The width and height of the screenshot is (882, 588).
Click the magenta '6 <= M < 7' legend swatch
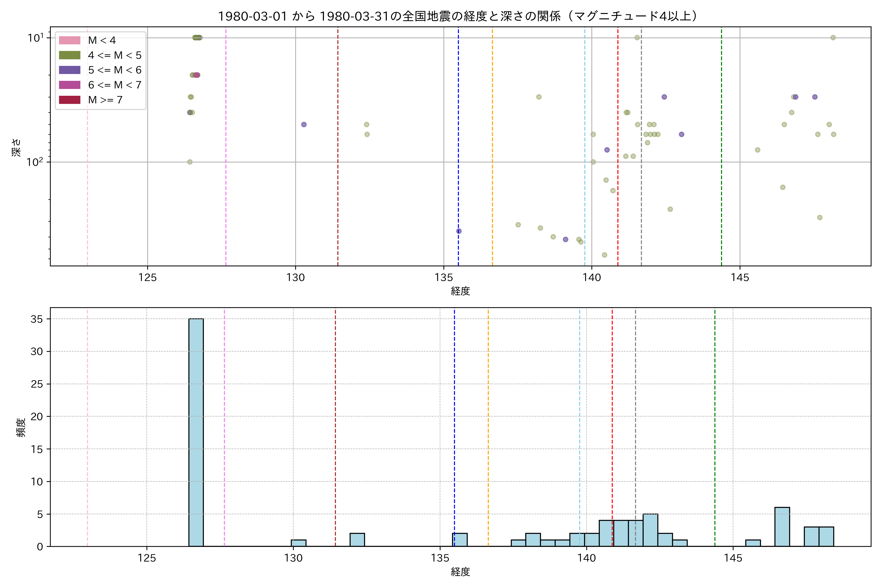click(x=69, y=85)
